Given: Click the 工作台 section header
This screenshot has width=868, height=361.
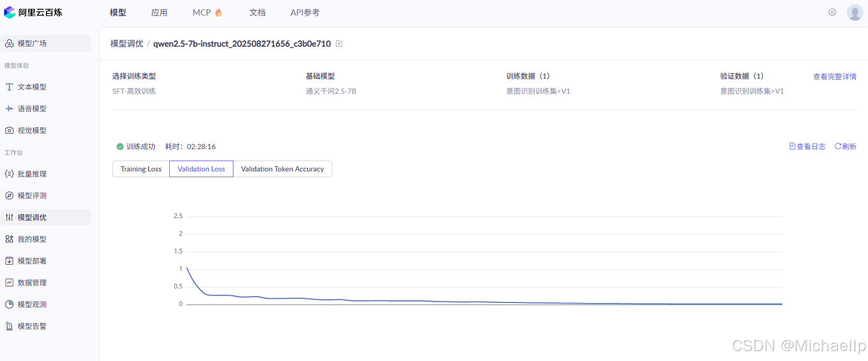Looking at the screenshot, I should (x=13, y=153).
